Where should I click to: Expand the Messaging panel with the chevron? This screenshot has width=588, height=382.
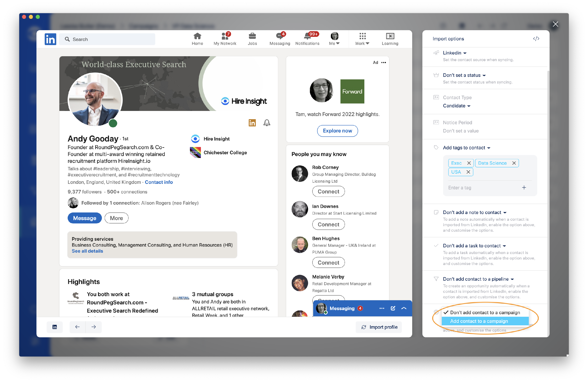pyautogui.click(x=404, y=308)
